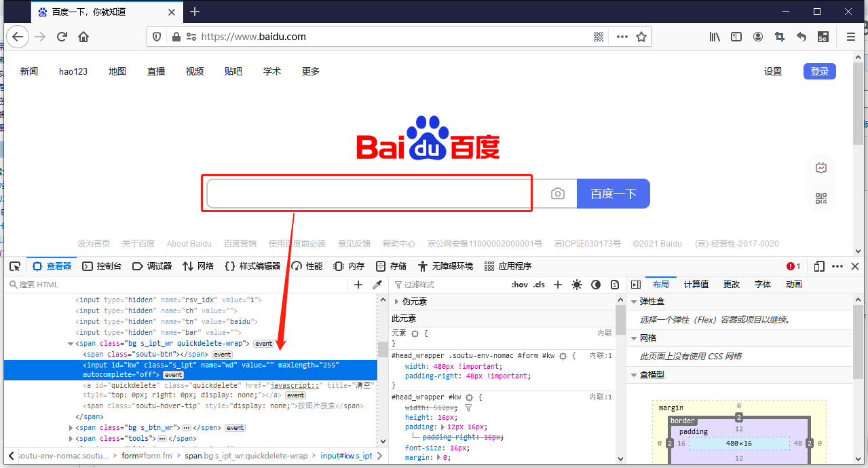Click the screenshot crop icon in the toolbar
Screen dimensions: 868x468
pyautogui.click(x=780, y=37)
